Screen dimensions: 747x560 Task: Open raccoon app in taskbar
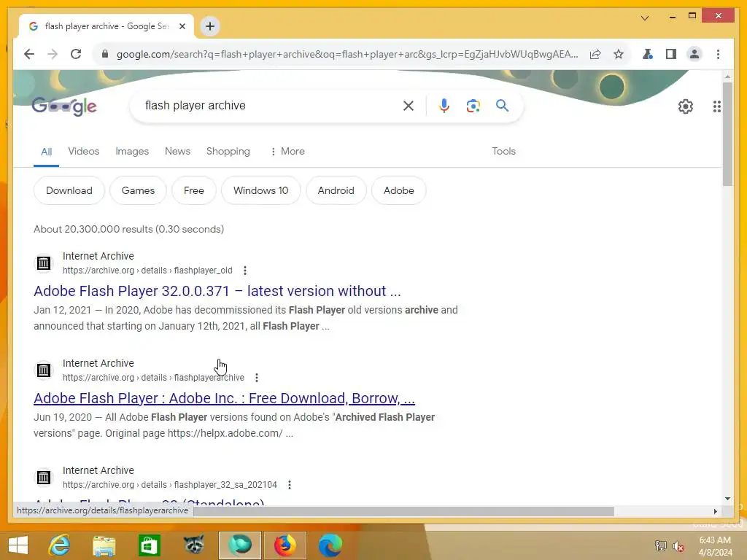[x=194, y=545]
